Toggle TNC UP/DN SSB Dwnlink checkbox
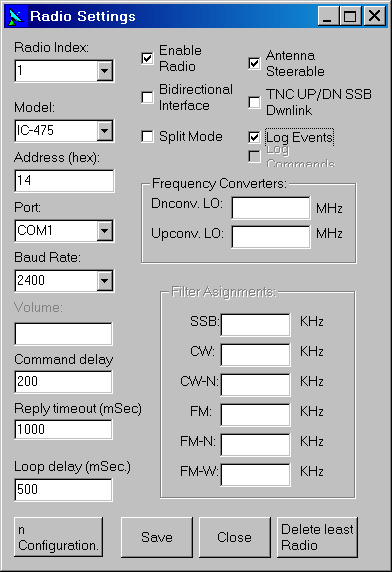The height and width of the screenshot is (572, 392). 254,102
